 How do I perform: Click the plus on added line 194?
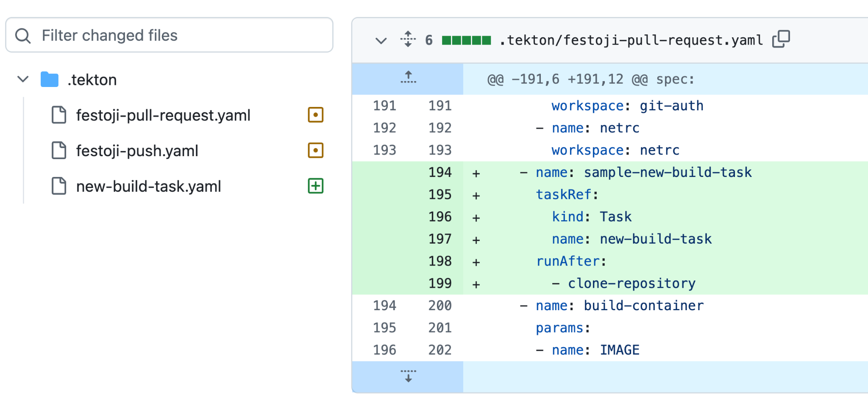coord(476,173)
